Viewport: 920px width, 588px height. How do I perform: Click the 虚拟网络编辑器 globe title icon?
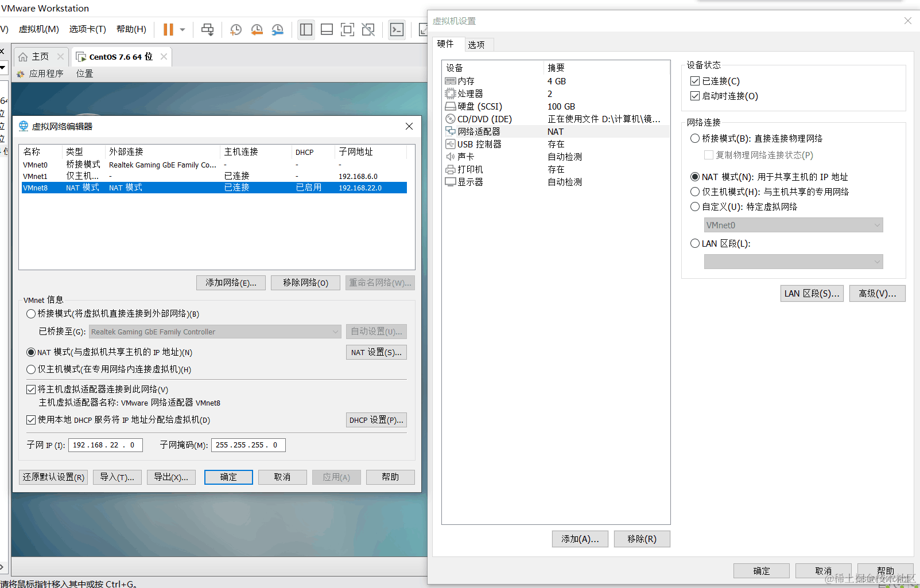coord(24,126)
